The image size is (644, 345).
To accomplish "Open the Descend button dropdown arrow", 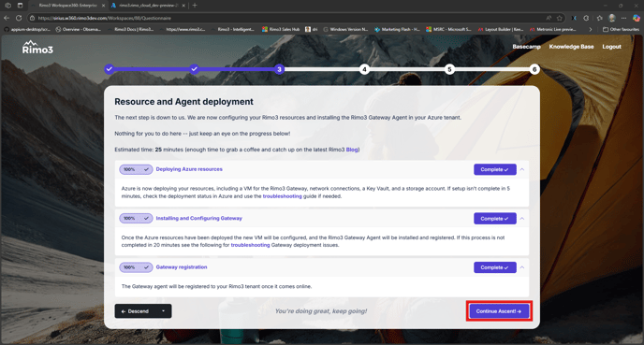I will tap(164, 311).
